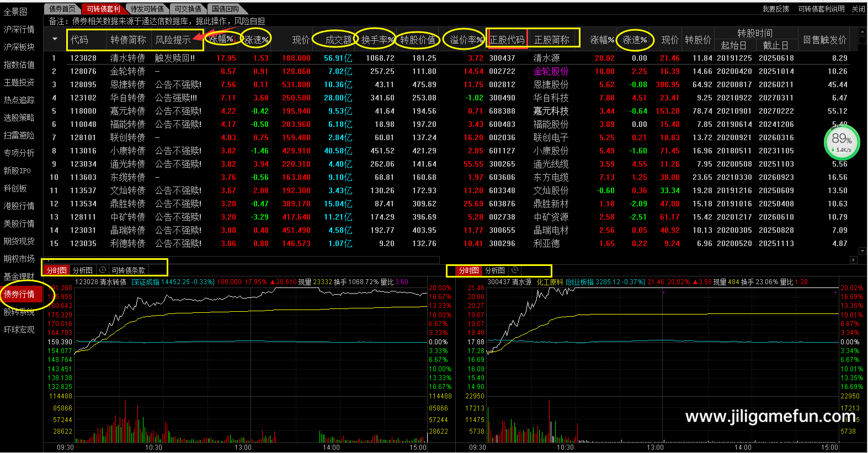The height and width of the screenshot is (453, 868).
Task: Open the 可转债套利说明 link
Action: click(821, 9)
